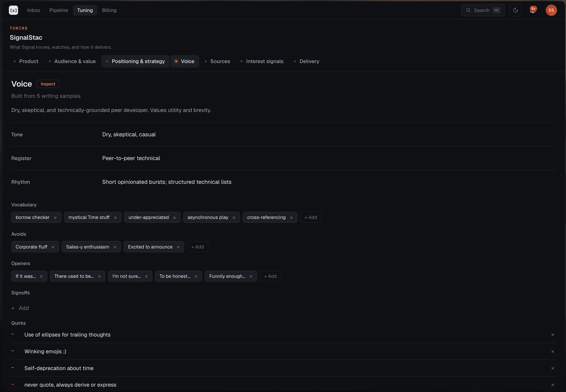
Task: Delete the 'Winking emojis ;)' quirk
Action: tap(553, 352)
